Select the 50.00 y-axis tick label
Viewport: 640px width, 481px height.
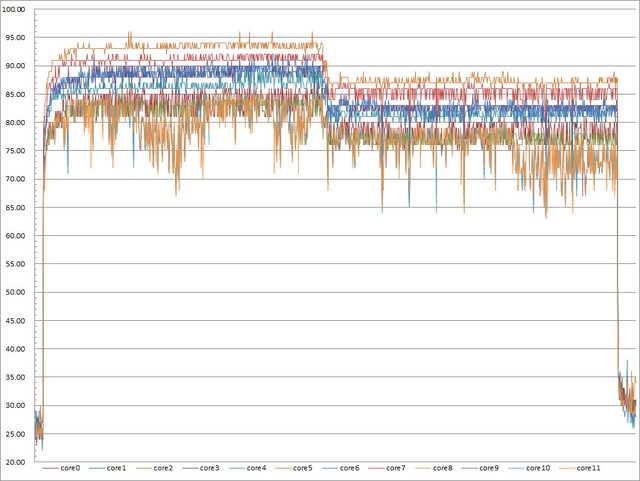coord(19,293)
